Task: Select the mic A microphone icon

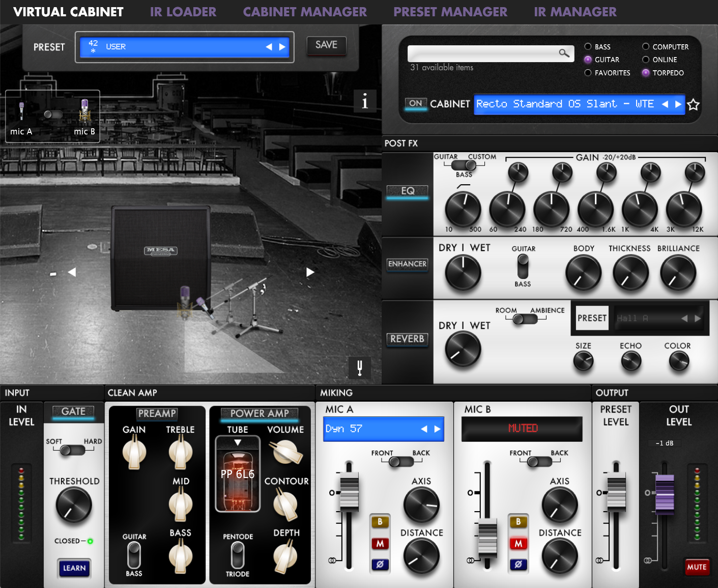Action: click(21, 110)
